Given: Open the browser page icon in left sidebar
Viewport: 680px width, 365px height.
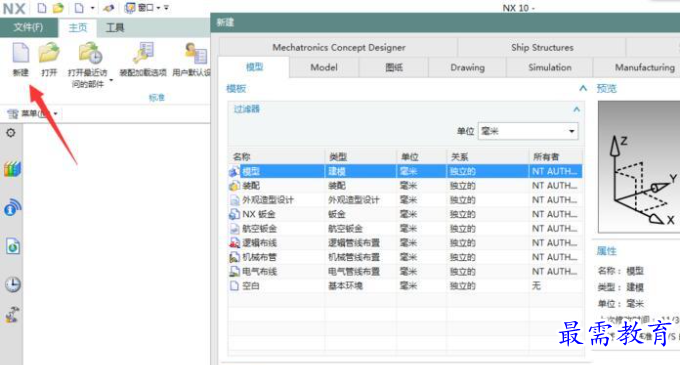Looking at the screenshot, I should coord(13,246).
